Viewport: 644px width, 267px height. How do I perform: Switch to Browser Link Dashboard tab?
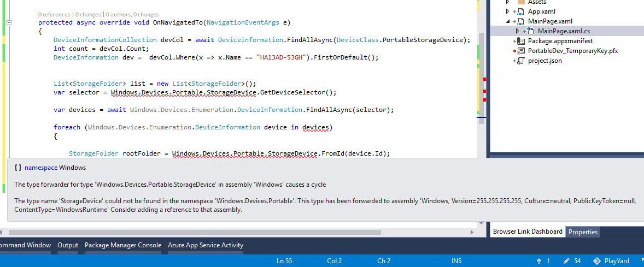point(528,232)
